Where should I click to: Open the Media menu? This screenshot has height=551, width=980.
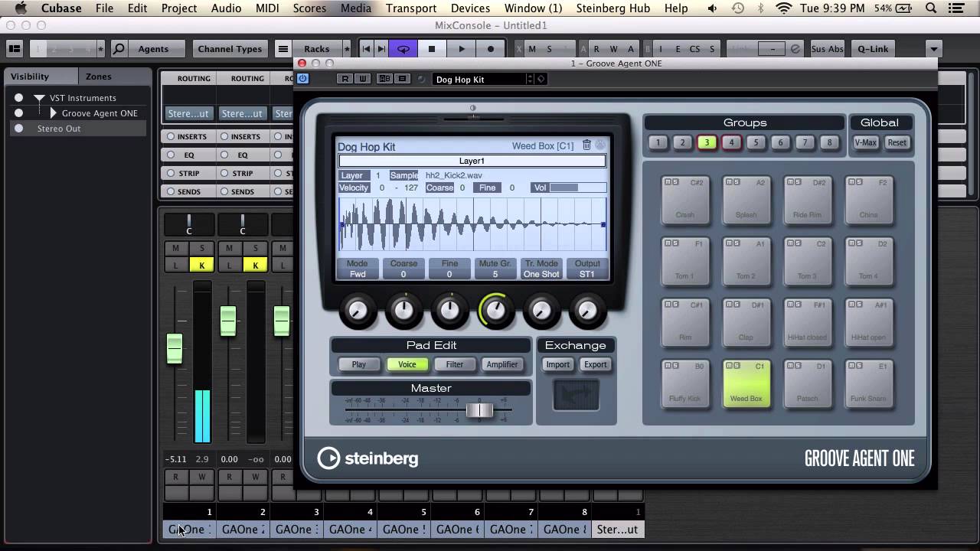point(356,8)
